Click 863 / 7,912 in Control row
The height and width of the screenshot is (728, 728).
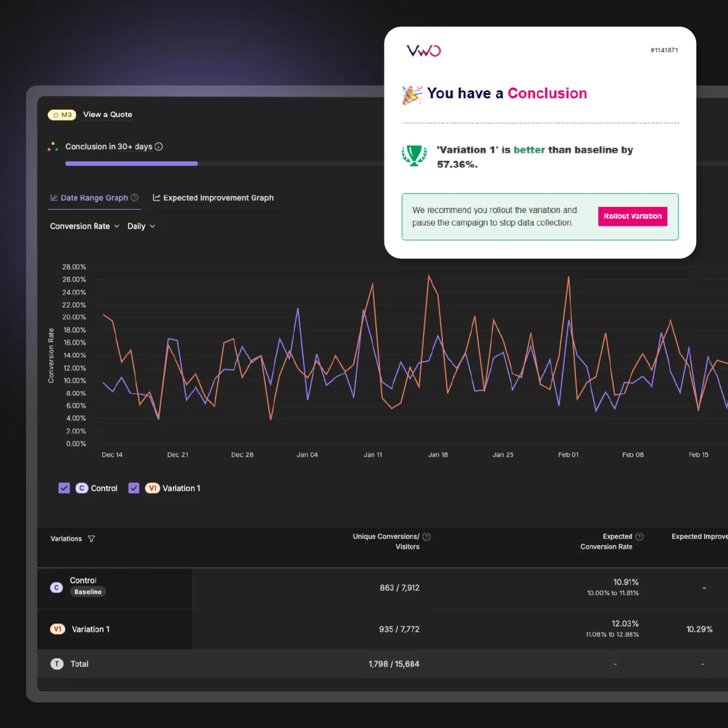400,588
